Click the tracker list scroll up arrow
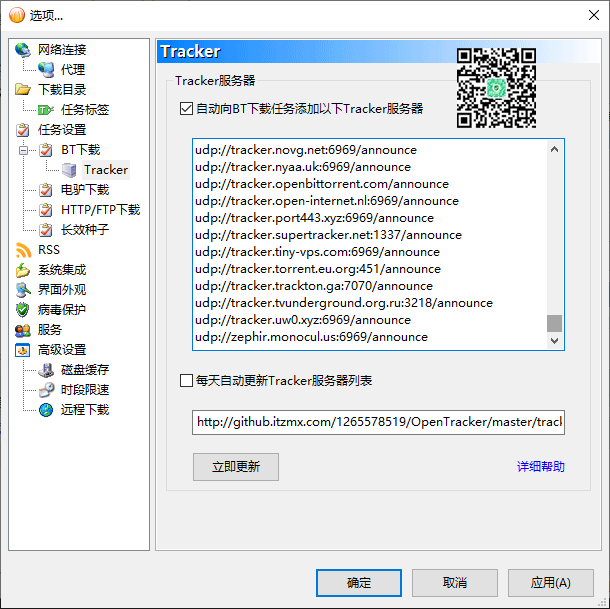 (x=554, y=149)
